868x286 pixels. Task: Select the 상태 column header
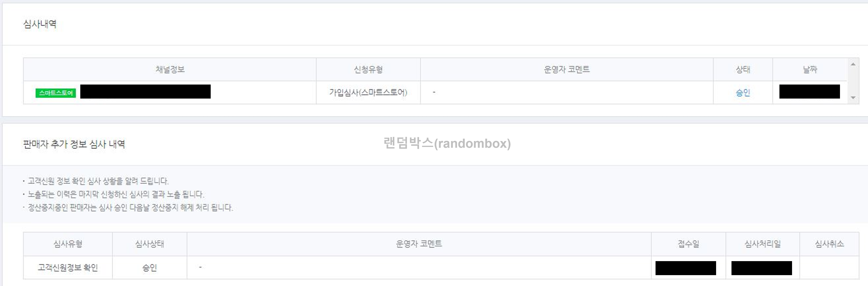(743, 69)
